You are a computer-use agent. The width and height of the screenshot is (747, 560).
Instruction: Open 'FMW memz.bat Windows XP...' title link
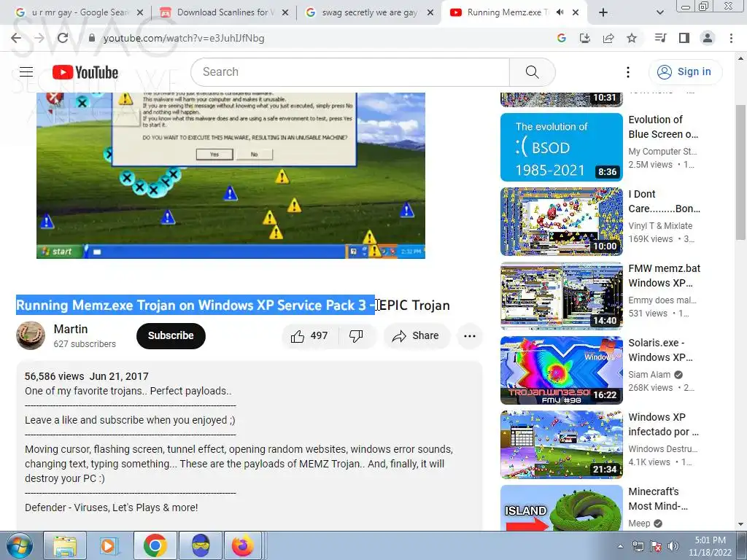(x=664, y=275)
